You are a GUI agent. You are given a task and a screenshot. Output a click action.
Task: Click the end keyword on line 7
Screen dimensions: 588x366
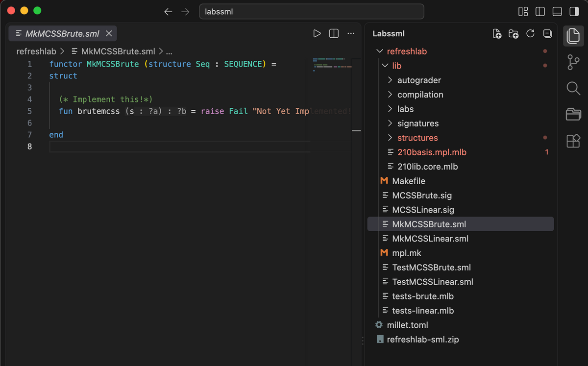[56, 135]
